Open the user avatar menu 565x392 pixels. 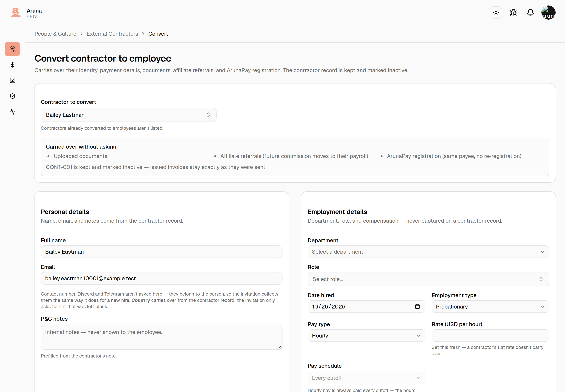pos(548,13)
